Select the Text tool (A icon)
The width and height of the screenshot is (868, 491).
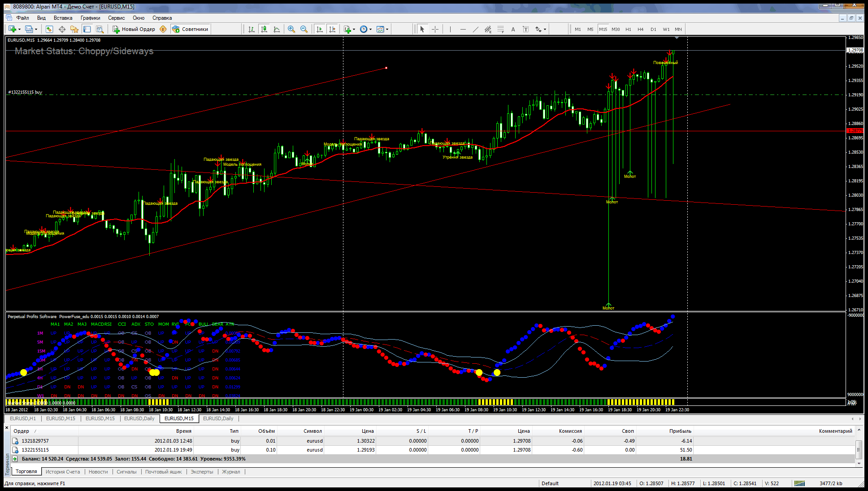pyautogui.click(x=513, y=29)
